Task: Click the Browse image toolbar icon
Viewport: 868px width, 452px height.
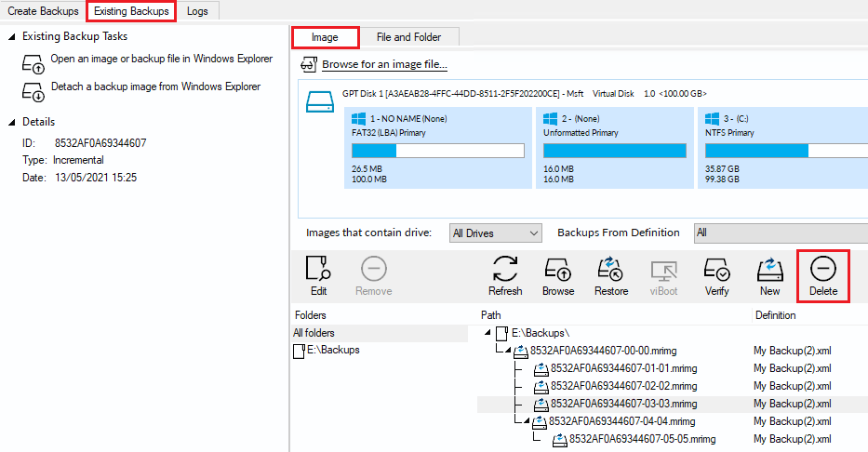Action: click(558, 275)
